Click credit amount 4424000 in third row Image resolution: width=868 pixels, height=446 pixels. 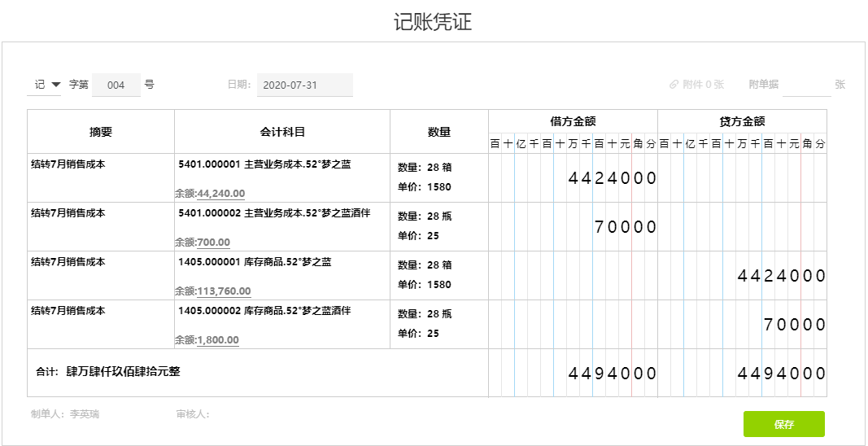pyautogui.click(x=782, y=276)
